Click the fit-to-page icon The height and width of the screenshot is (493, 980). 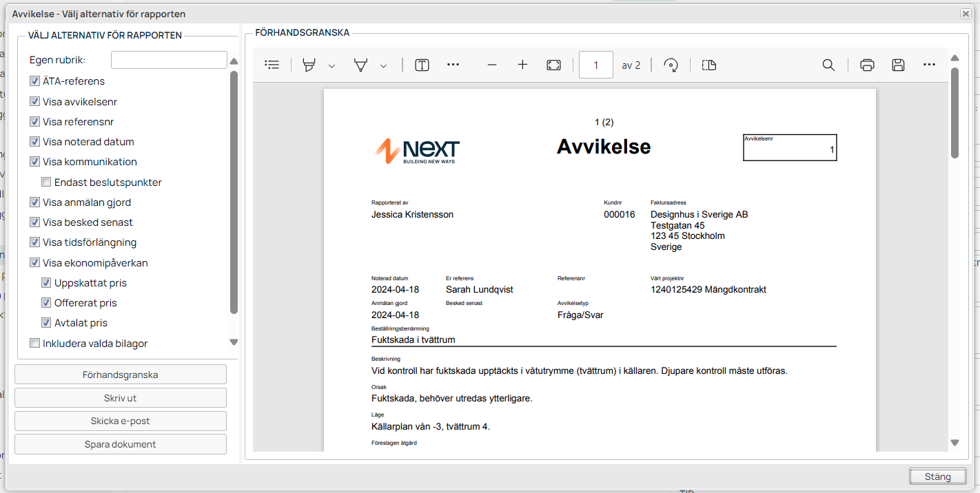(553, 65)
